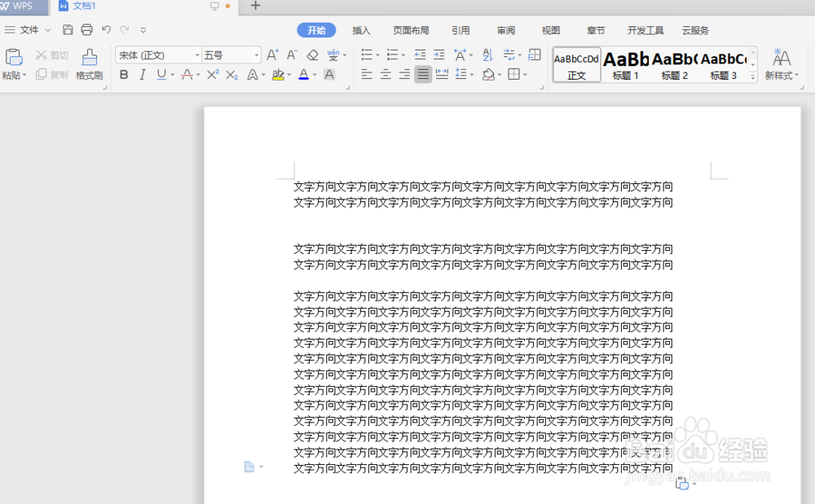This screenshot has width=815, height=504.
Task: Click the clear formatting eraser icon
Action: (x=312, y=55)
